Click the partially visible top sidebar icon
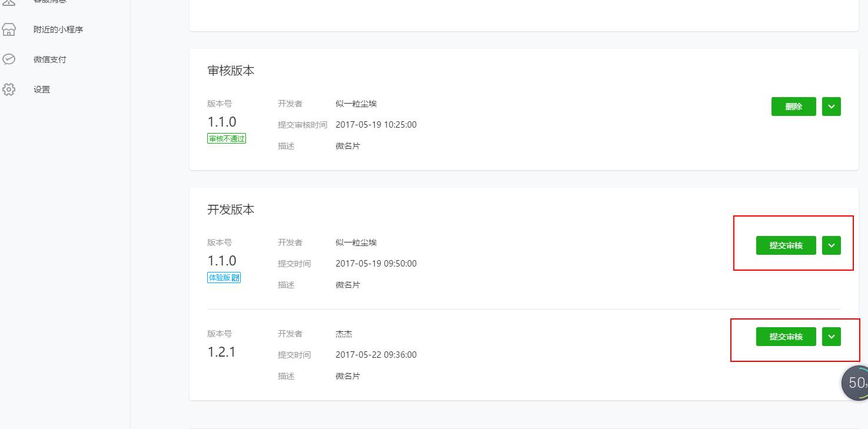The height and width of the screenshot is (429, 868). (9, 2)
